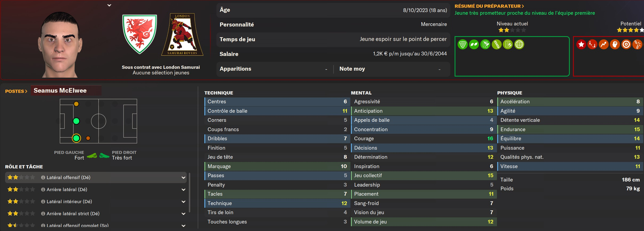644x231 pixels.
Task: Expand the Arrière latéral strict (Dé) chevron
Action: tap(184, 214)
